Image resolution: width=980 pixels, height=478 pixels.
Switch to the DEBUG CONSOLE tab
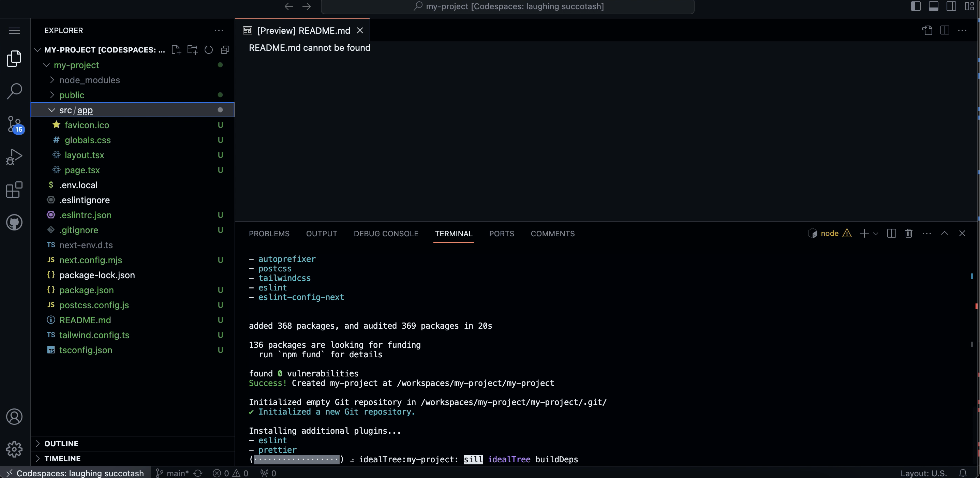(x=386, y=234)
